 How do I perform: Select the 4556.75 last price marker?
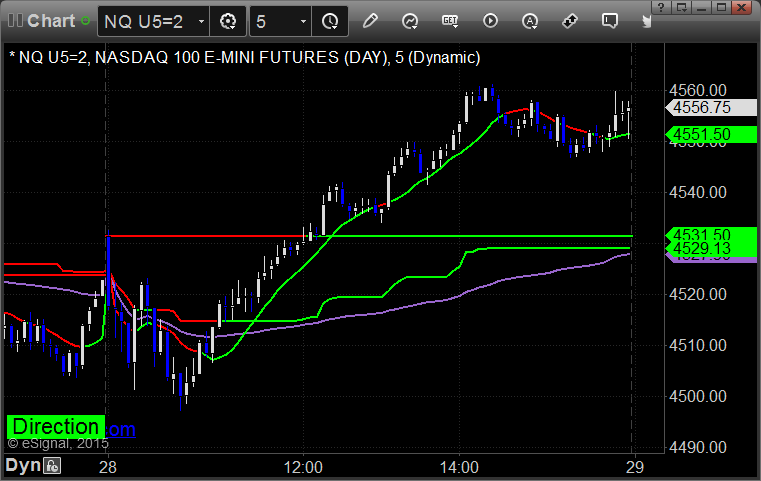711,107
